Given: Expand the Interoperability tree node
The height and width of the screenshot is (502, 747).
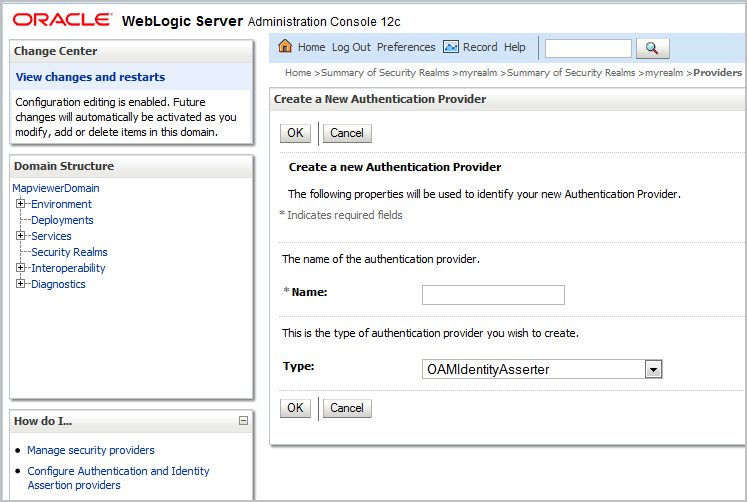Looking at the screenshot, I should tap(20, 268).
